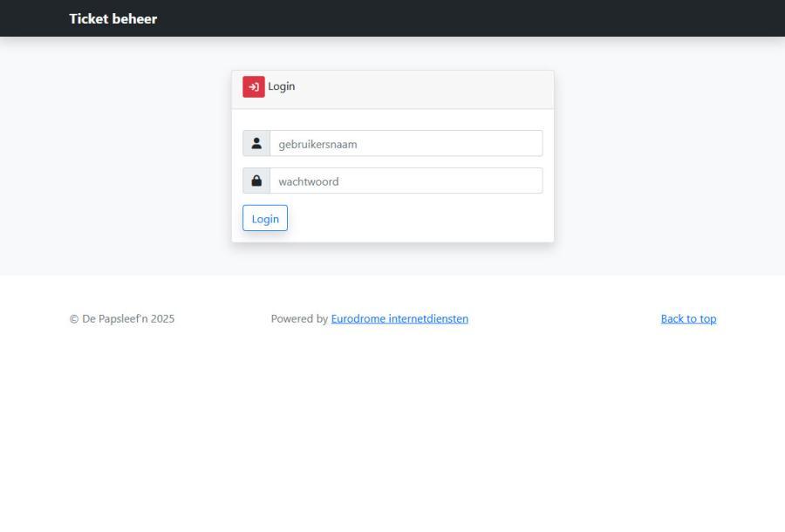The height and width of the screenshot is (532, 785).
Task: Click the copyright symbol in the footer
Action: click(74, 319)
